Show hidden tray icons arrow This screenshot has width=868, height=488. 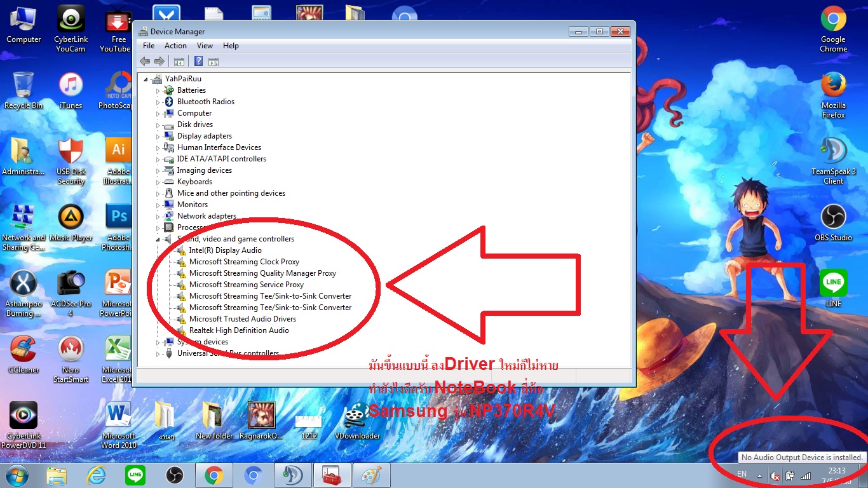tap(759, 475)
